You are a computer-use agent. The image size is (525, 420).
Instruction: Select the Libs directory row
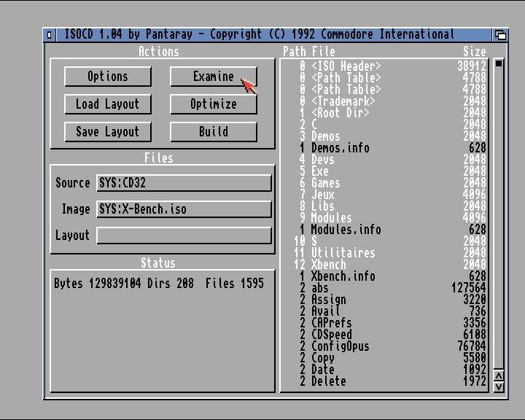click(x=384, y=206)
